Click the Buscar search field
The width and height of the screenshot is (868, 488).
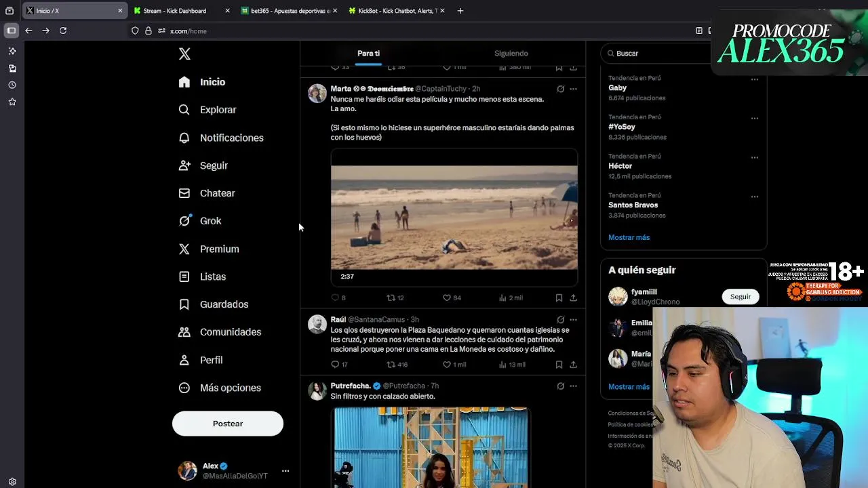point(658,54)
